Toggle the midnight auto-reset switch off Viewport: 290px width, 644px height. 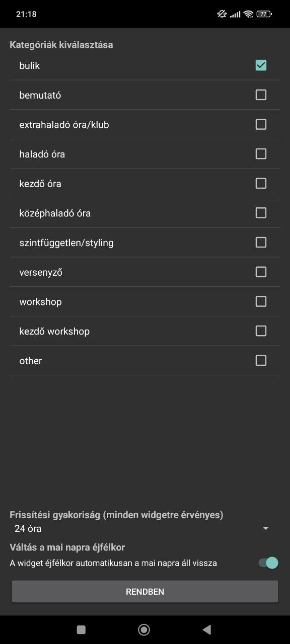click(268, 563)
